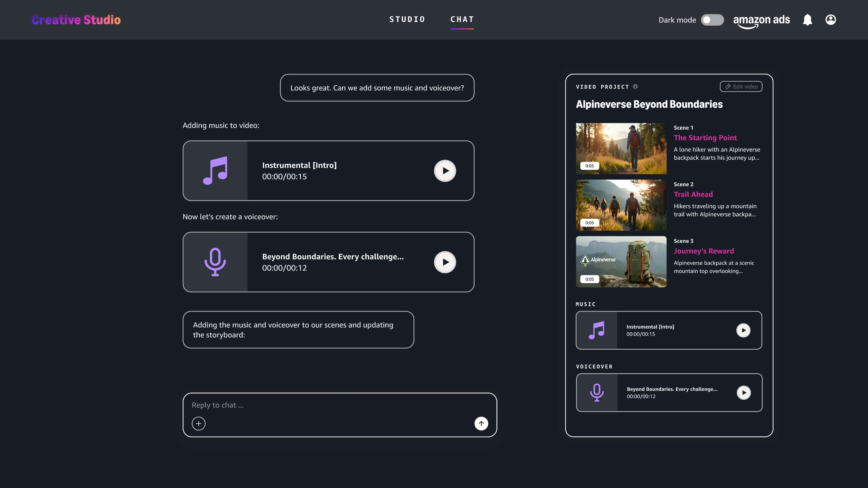Select the Scene 3 Journey's Reward thumbnail
The image size is (868, 488).
(621, 262)
